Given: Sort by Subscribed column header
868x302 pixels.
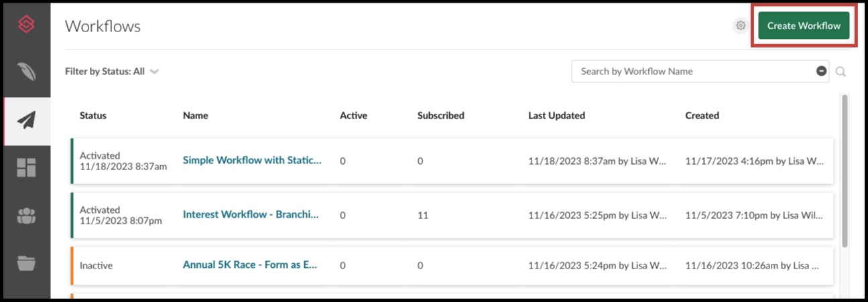Looking at the screenshot, I should point(441,115).
